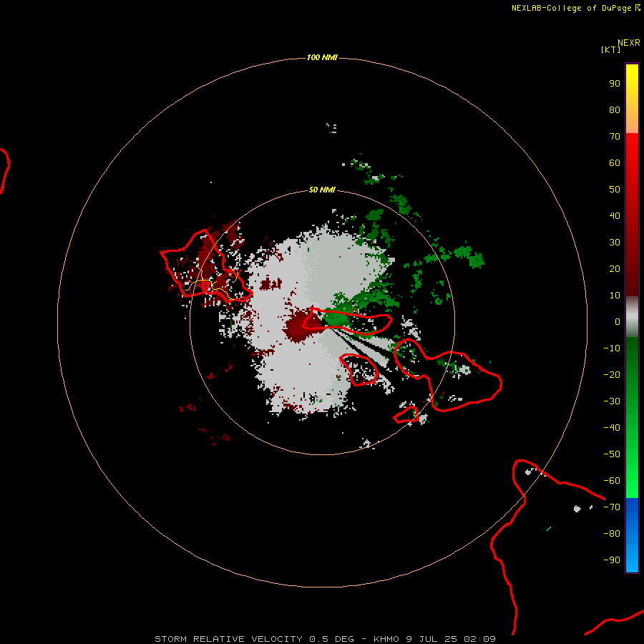Screen dimensions: 644x644
Task: Click the -50 value on the velocity scale
Action: pos(612,454)
